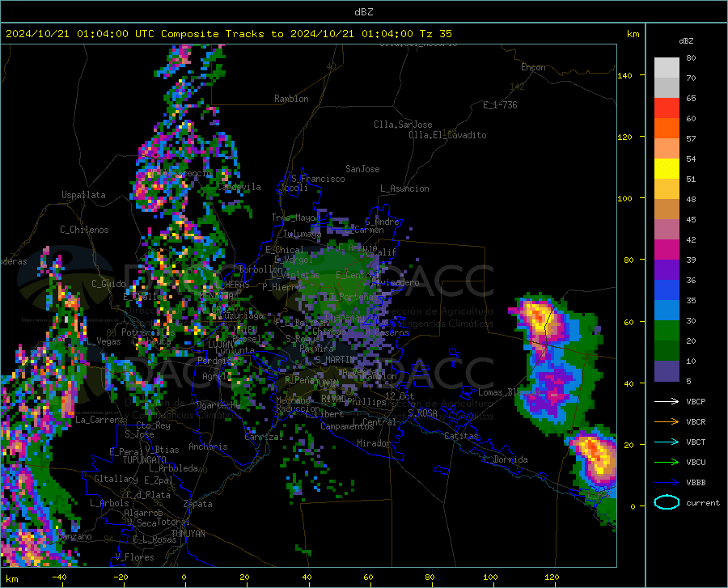
Task: Click the -40 x-axis tick label
Action: 59,577
